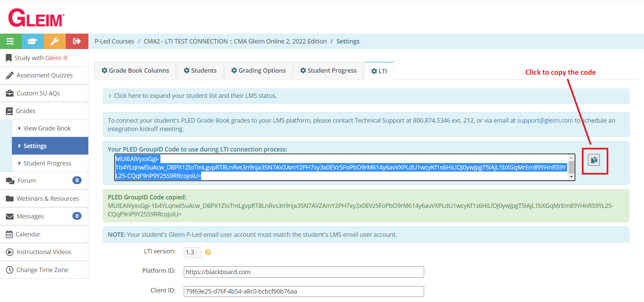Click the GroupID textarea scroll-up arrow
This screenshot has height=302, width=644.
click(x=571, y=158)
